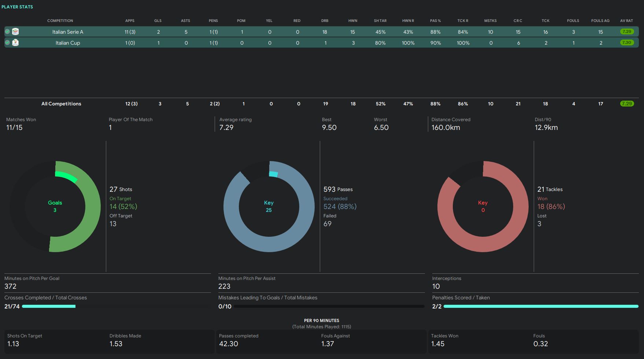Click the 7.30 rating badge in Italian Cup row
The width and height of the screenshot is (644, 359).
pyautogui.click(x=626, y=43)
